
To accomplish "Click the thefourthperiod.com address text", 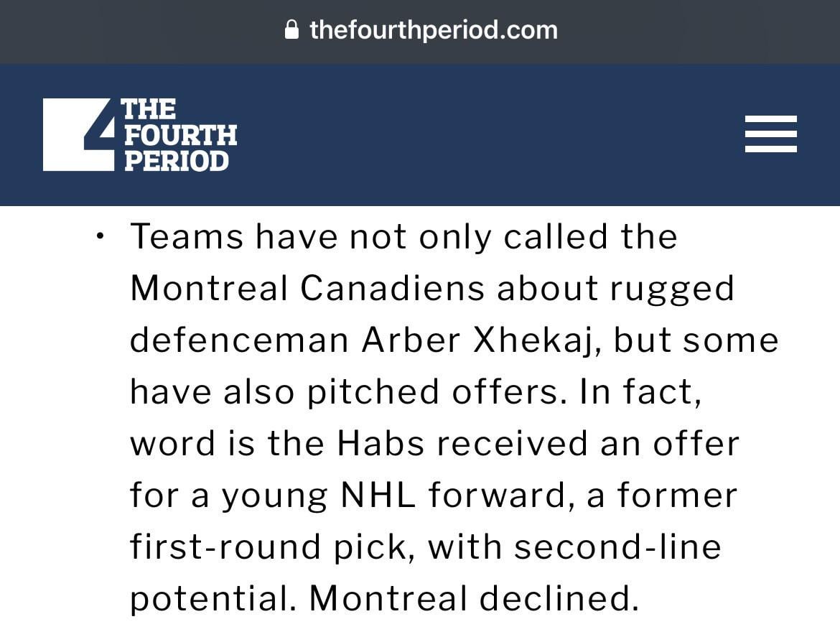I will (433, 29).
